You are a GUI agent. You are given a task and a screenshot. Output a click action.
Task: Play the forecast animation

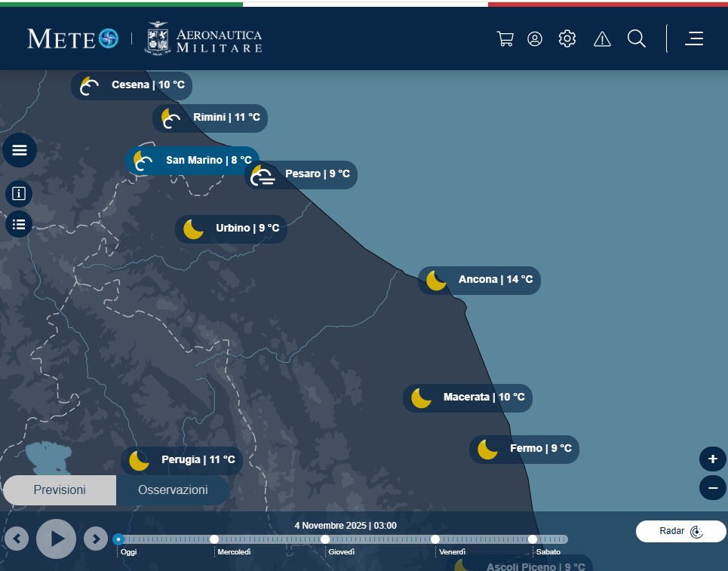57,539
